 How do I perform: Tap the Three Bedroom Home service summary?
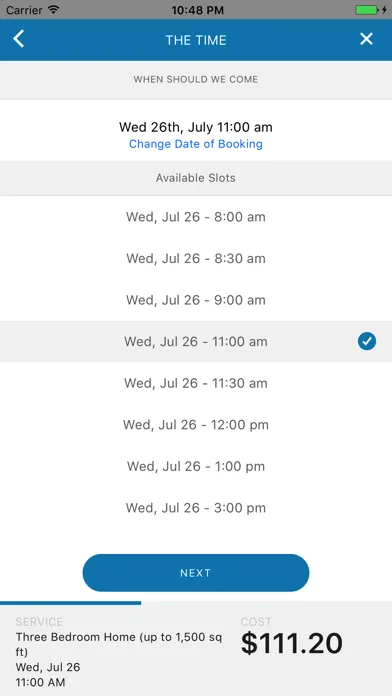click(x=120, y=645)
